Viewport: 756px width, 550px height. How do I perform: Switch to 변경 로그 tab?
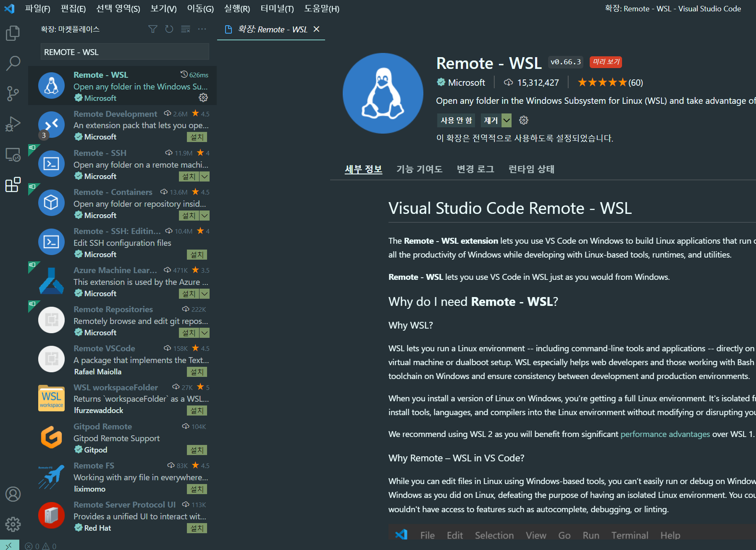point(475,169)
